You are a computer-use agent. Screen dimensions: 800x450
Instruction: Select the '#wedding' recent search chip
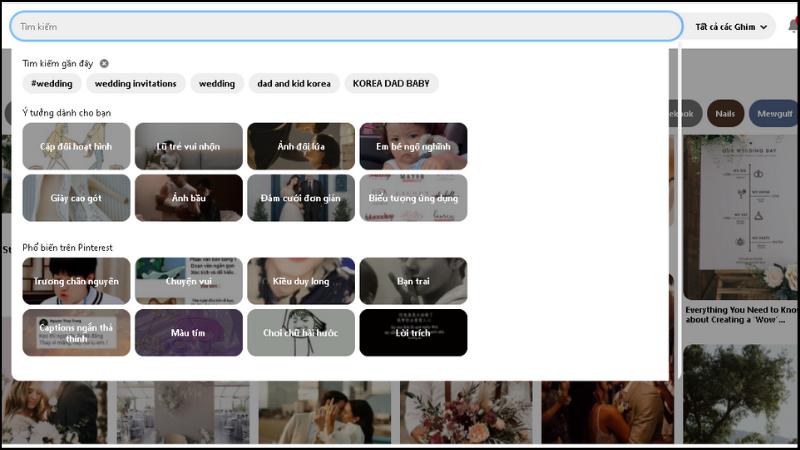tap(52, 84)
